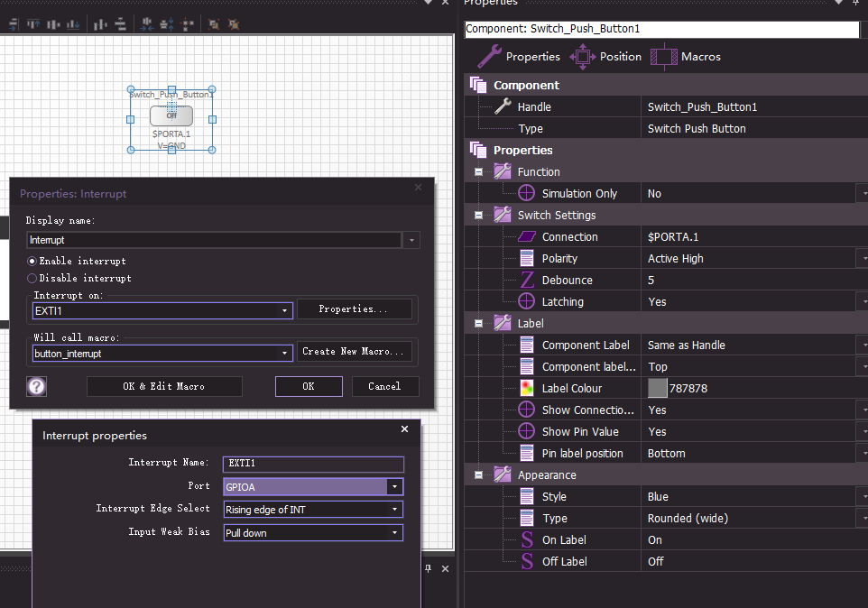Open the Interrupt on EXTI1 dropdown
Viewport: 868px width, 608px height.
(284, 311)
